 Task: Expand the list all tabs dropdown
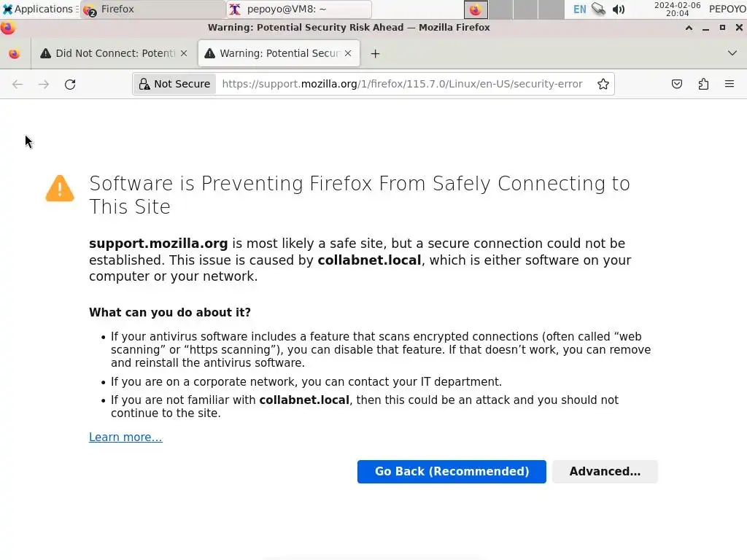pos(732,53)
